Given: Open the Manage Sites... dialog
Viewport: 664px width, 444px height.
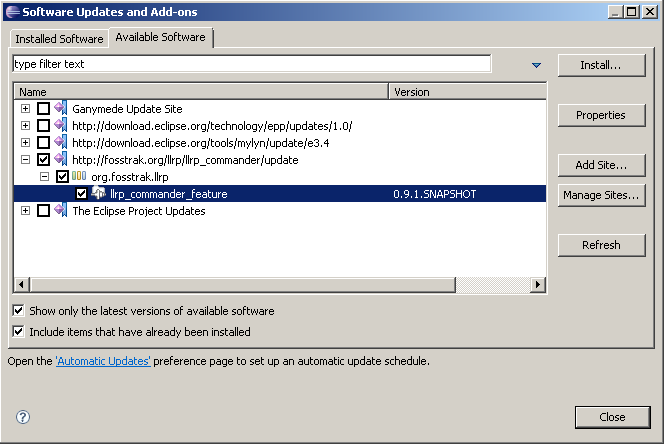Looking at the screenshot, I should tap(601, 195).
